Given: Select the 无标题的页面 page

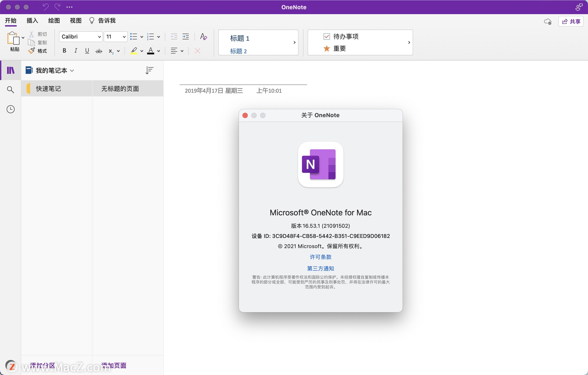Looking at the screenshot, I should [128, 88].
